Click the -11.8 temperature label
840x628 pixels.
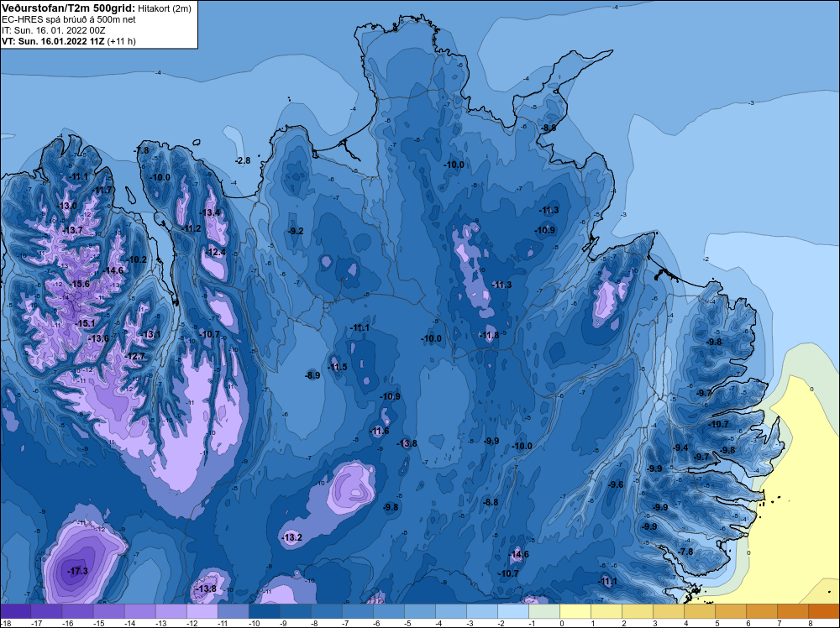pyautogui.click(x=489, y=336)
